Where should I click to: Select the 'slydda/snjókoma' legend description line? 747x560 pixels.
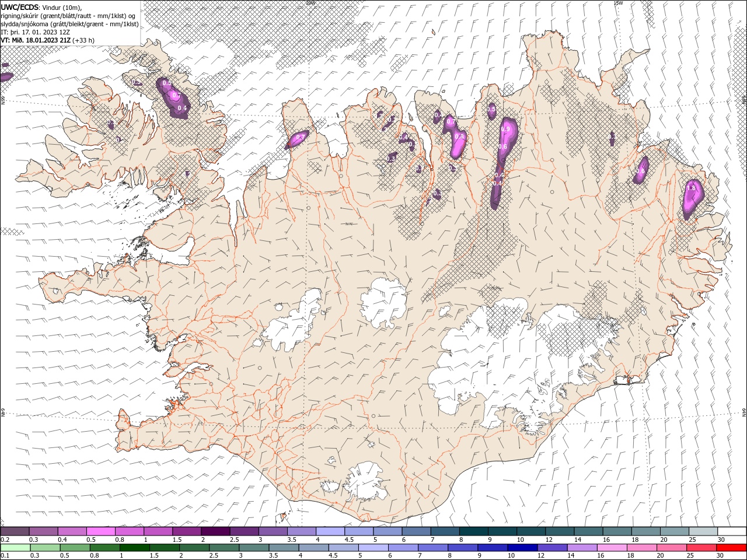click(x=70, y=24)
